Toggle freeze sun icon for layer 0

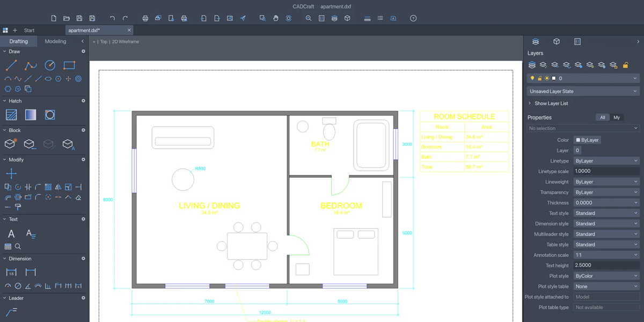(546, 78)
